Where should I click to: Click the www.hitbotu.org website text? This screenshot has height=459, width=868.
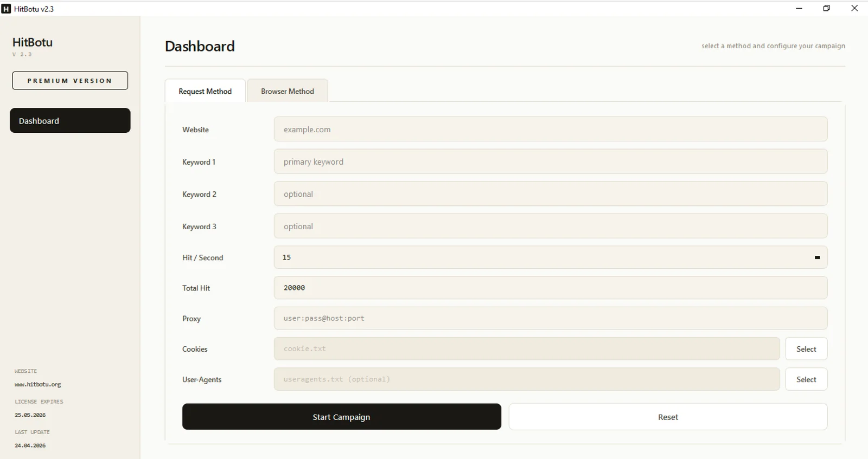(38, 385)
